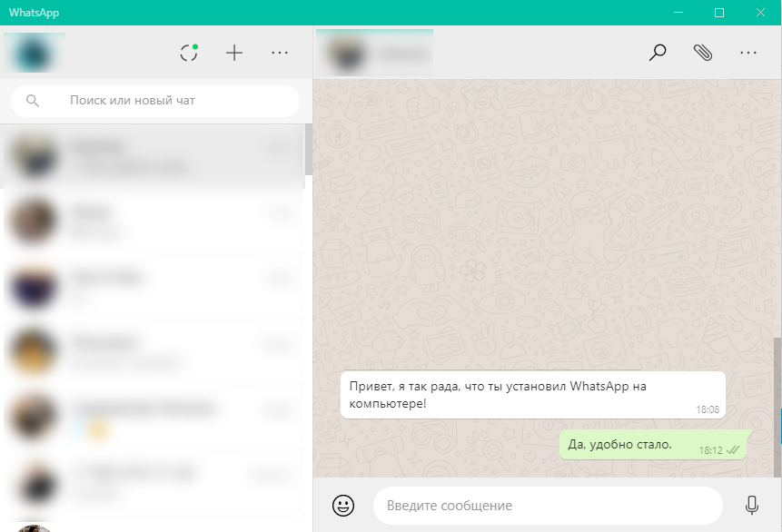Open contact info from chat header avatar
782x532 pixels.
tap(347, 53)
